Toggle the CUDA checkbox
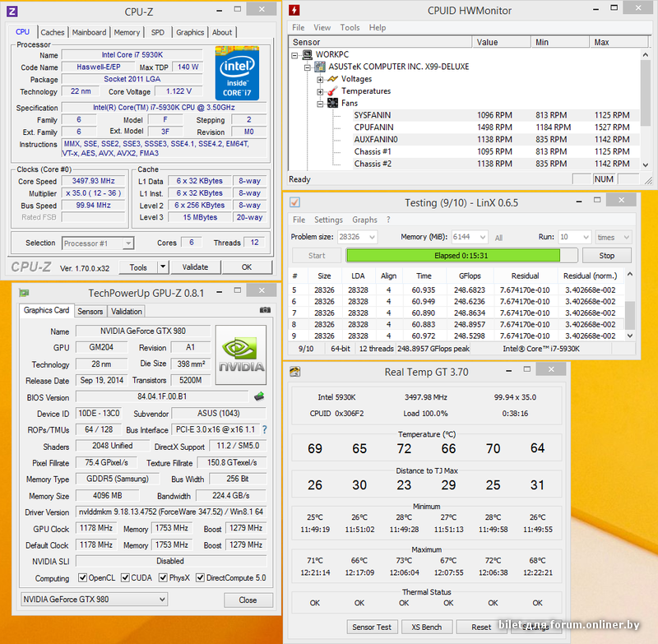 click(x=125, y=577)
